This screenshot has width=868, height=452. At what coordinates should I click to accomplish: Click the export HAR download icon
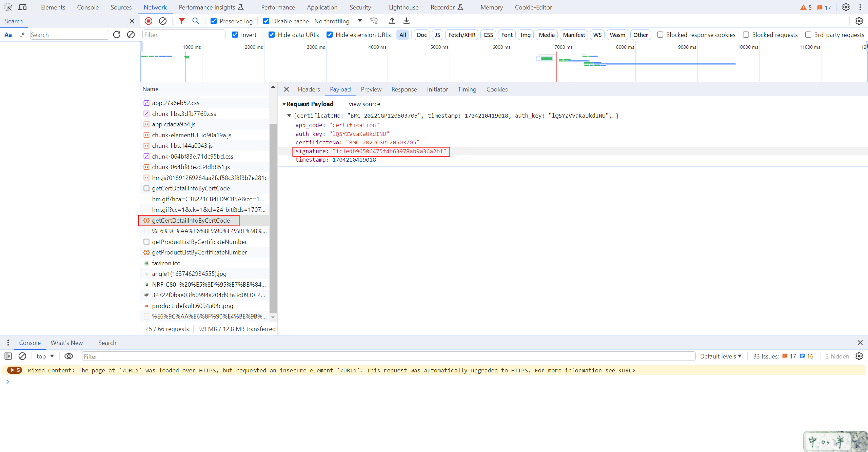pos(407,21)
